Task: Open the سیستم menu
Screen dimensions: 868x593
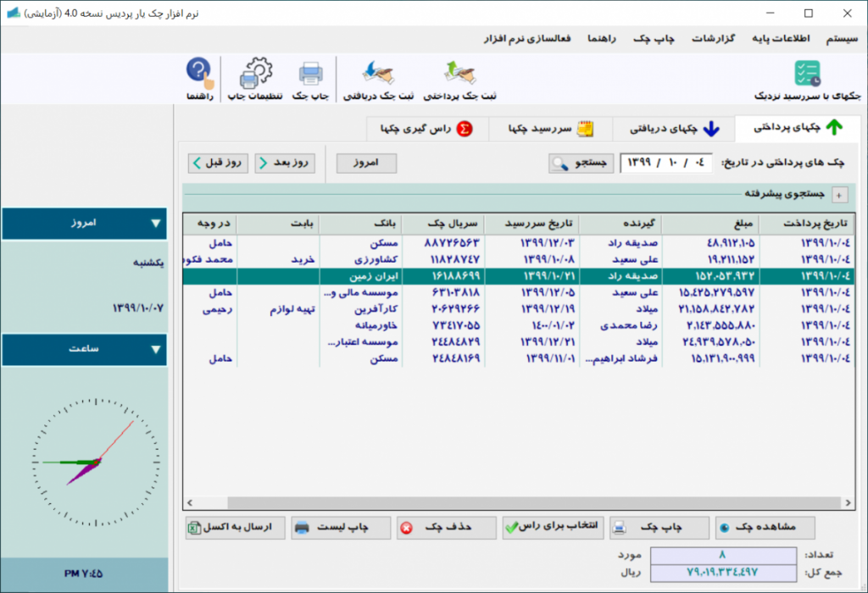Action: pos(842,39)
